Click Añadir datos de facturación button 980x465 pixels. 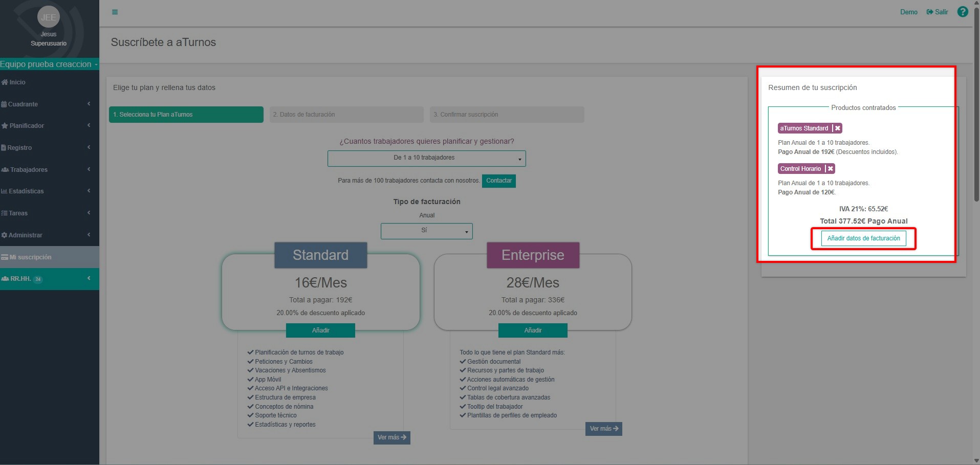pos(863,238)
